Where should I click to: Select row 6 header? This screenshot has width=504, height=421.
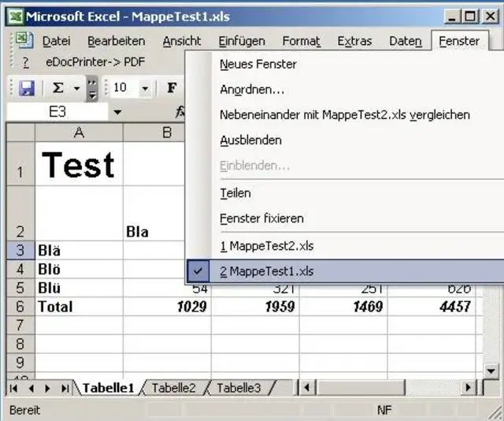tap(20, 307)
